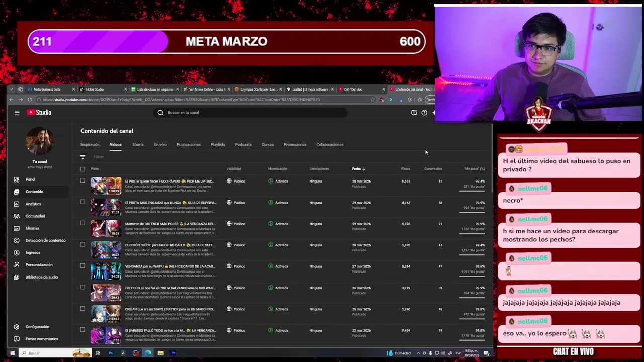The height and width of the screenshot is (362, 644).
Task: Select 'DECISIÓN DIFÍCIL' video checkbox
Action: pos(83,245)
